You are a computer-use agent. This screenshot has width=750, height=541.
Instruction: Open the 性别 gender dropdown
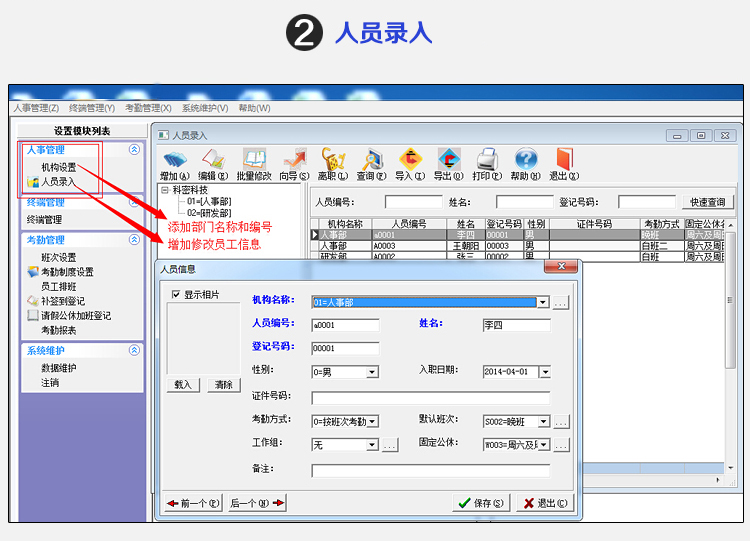point(372,372)
